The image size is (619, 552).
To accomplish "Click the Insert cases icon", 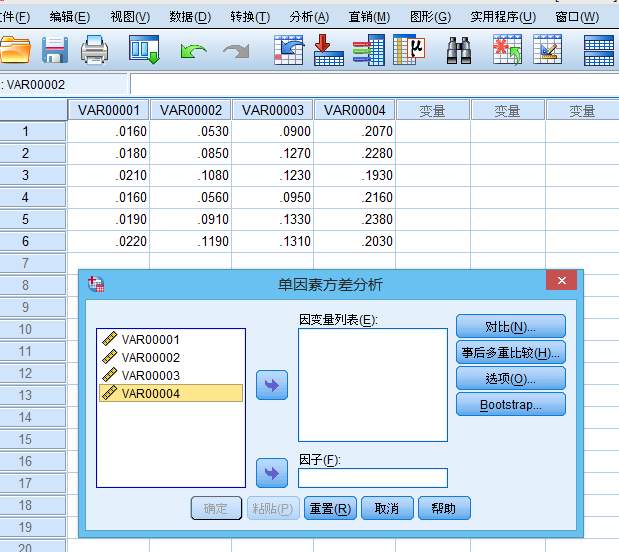I will 507,50.
